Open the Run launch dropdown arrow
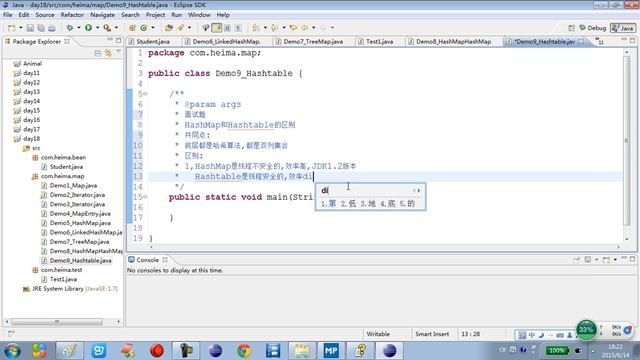640x360 pixels. click(98, 28)
